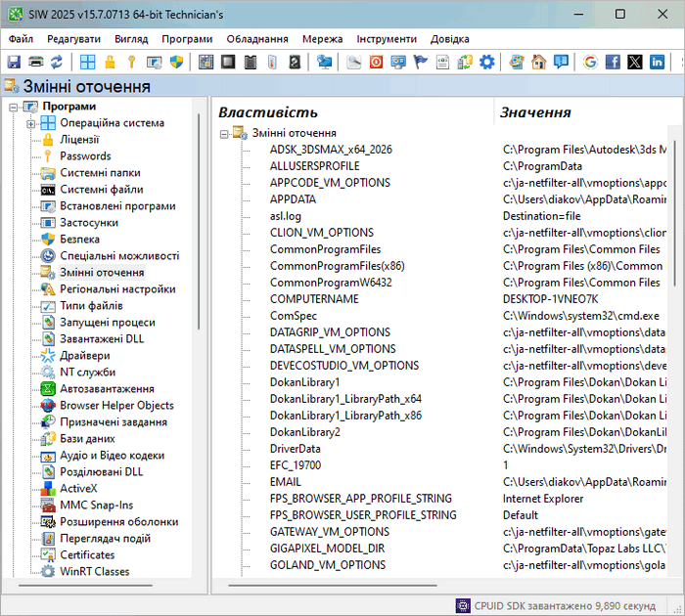Screen dimensions: 685x616
Task: Click the blue-yellow shield Security toolbar icon
Action: tap(176, 62)
